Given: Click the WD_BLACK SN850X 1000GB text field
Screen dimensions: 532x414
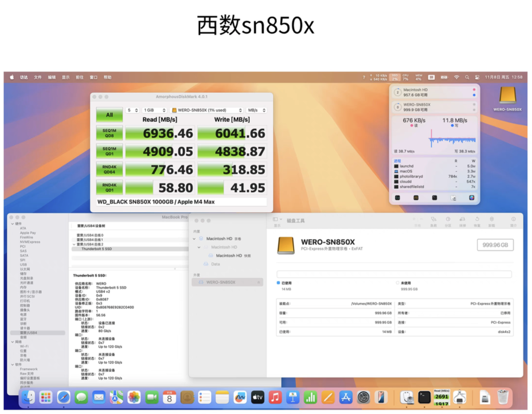Looking at the screenshot, I should coord(181,202).
